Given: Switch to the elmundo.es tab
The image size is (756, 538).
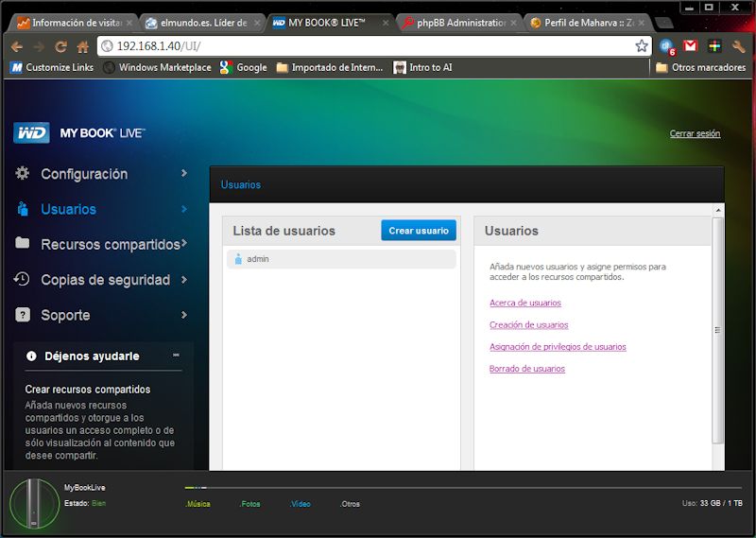Looking at the screenshot, I should (x=203, y=23).
